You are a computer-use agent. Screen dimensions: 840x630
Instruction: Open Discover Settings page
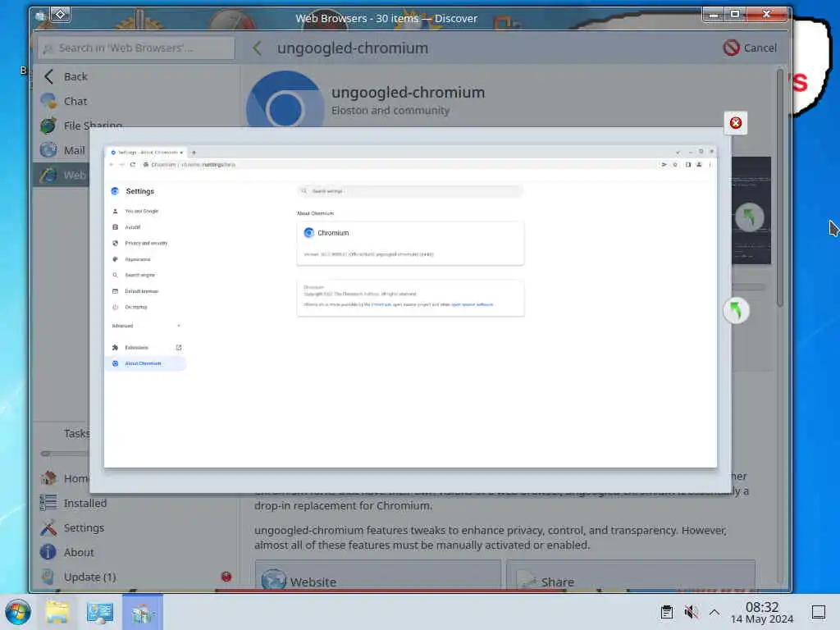[x=136, y=527]
